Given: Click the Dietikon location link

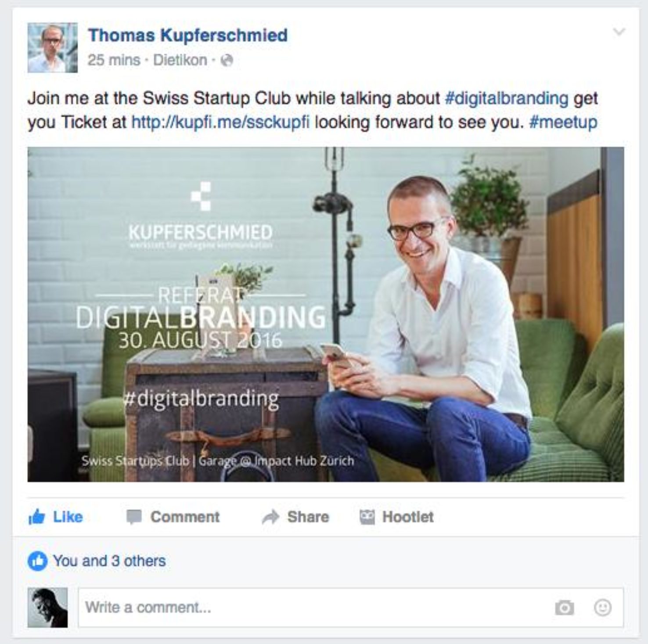Looking at the screenshot, I should point(180,60).
